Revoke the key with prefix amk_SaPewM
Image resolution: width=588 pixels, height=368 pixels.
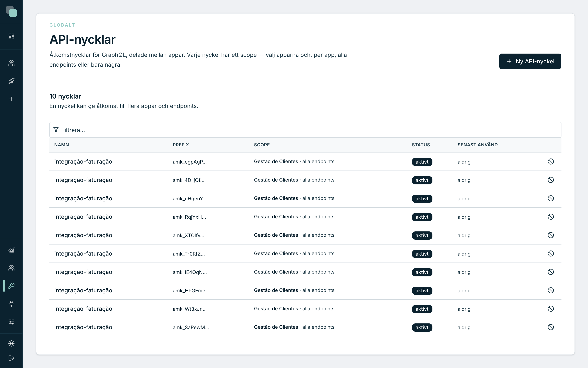[x=551, y=327]
